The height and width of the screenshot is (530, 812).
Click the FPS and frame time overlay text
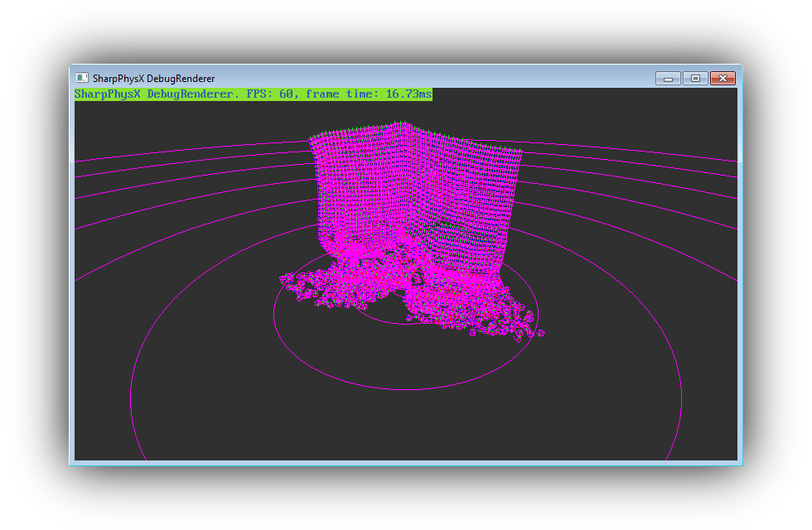(254, 94)
